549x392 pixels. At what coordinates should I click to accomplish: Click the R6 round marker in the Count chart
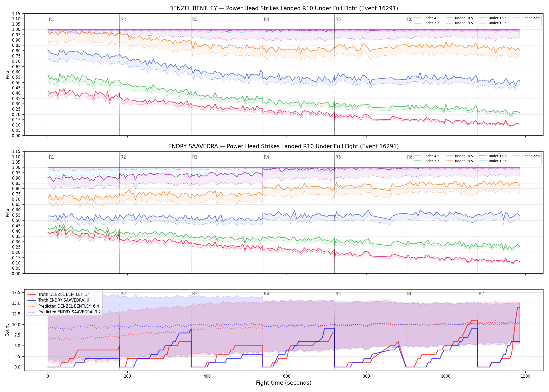click(410, 294)
